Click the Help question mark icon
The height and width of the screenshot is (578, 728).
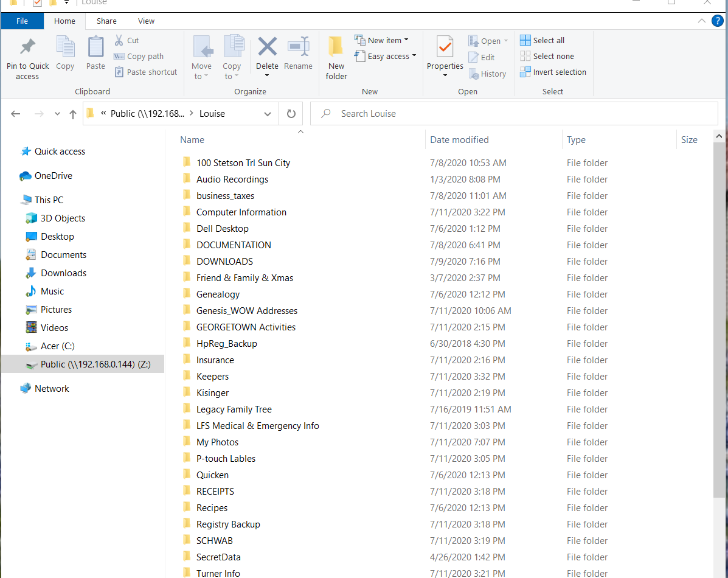718,21
